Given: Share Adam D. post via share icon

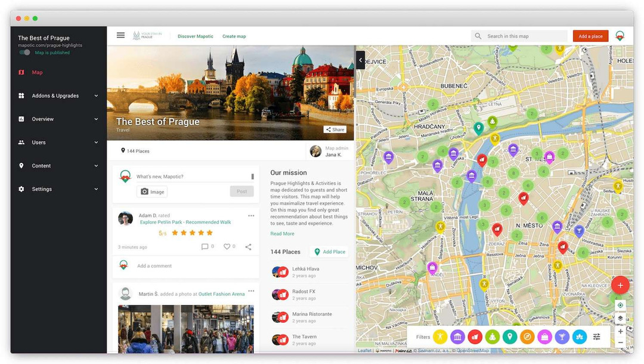Looking at the screenshot, I should pos(249,246).
